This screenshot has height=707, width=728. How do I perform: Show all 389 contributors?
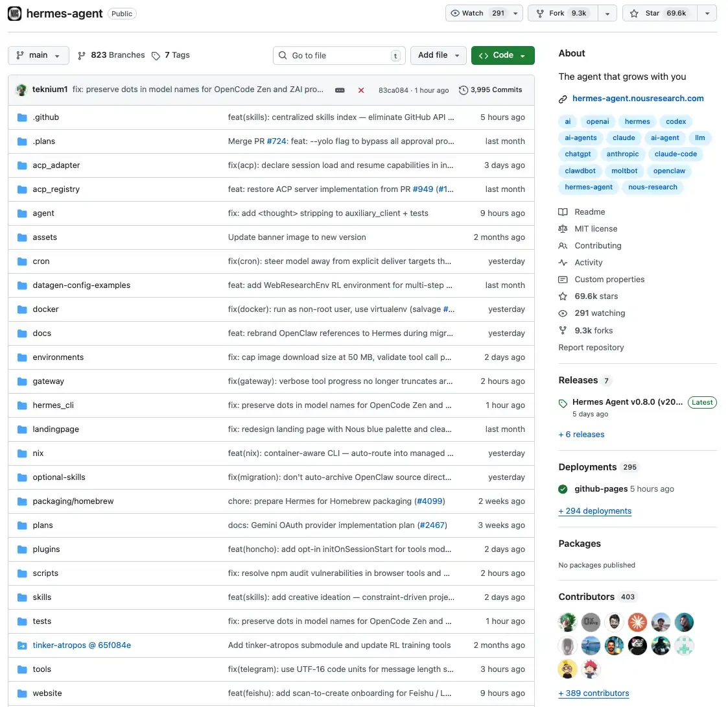[593, 693]
